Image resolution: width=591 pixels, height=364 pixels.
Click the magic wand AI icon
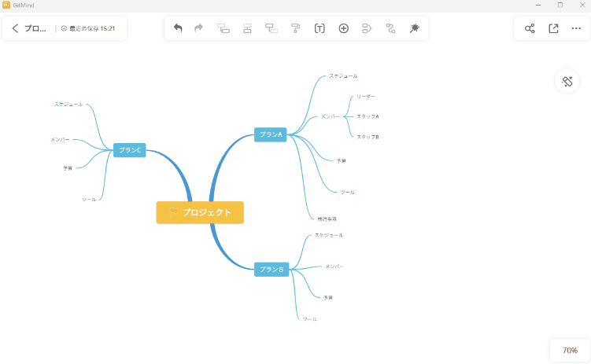point(415,28)
